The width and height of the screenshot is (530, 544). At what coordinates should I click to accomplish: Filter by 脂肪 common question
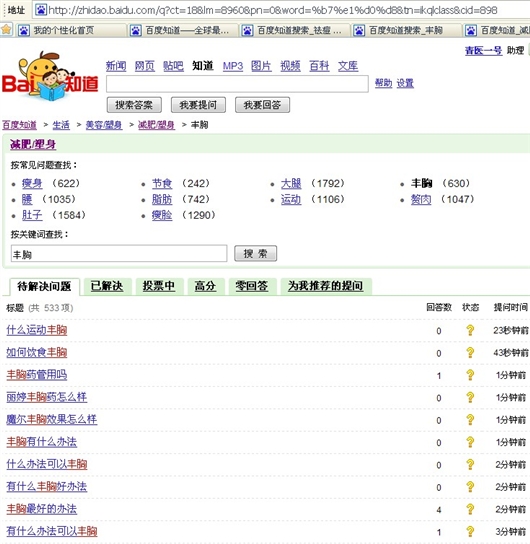[162, 199]
